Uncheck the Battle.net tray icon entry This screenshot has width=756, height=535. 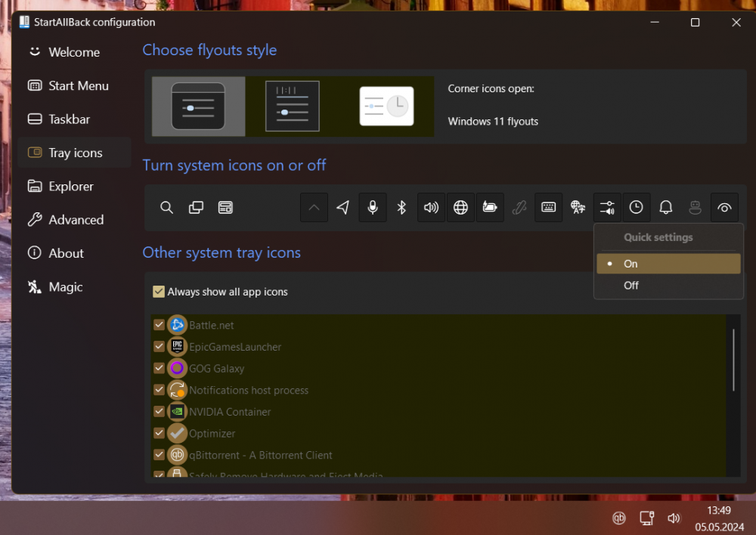(159, 325)
